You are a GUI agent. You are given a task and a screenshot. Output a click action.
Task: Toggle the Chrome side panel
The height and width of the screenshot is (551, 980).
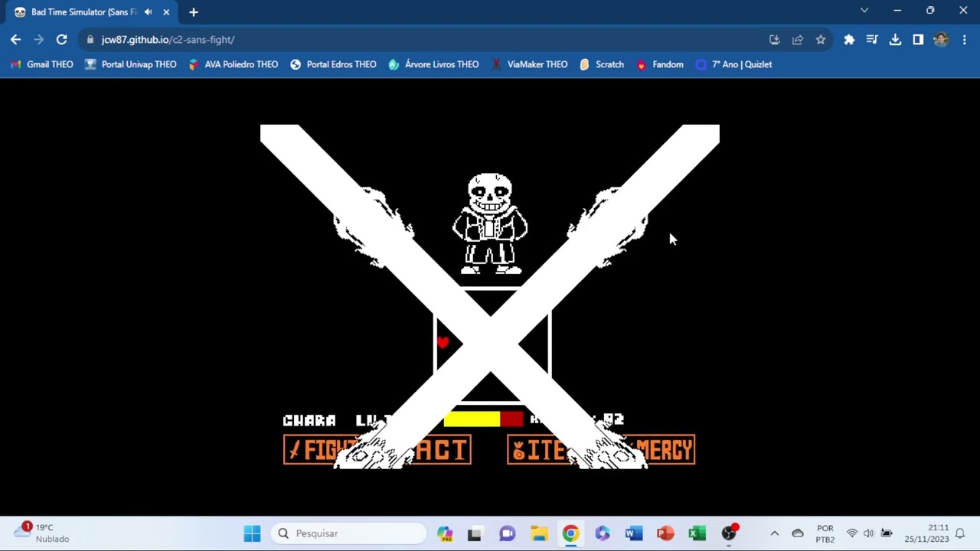tap(918, 39)
